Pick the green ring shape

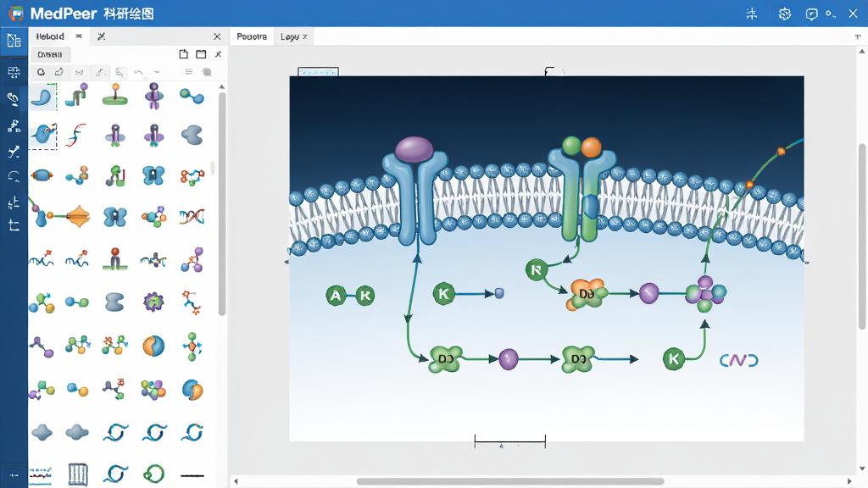pyautogui.click(x=153, y=474)
